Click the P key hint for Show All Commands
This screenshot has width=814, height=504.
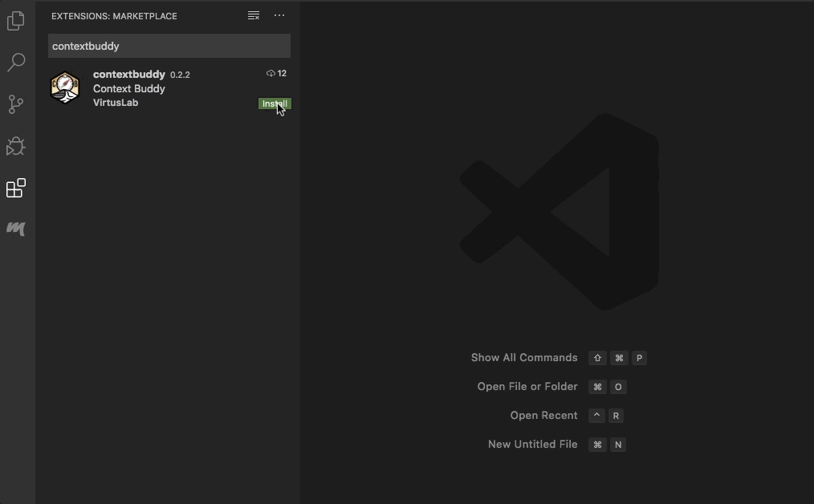(639, 358)
